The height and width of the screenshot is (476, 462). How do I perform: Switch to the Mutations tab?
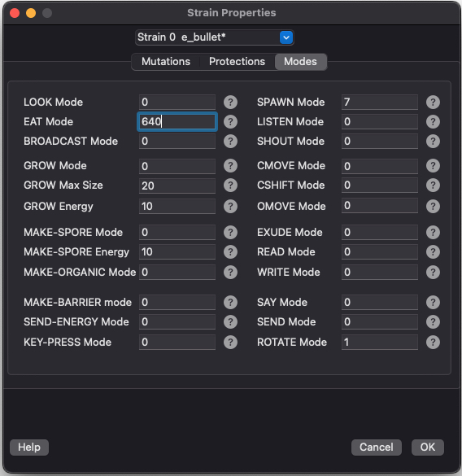(x=166, y=62)
